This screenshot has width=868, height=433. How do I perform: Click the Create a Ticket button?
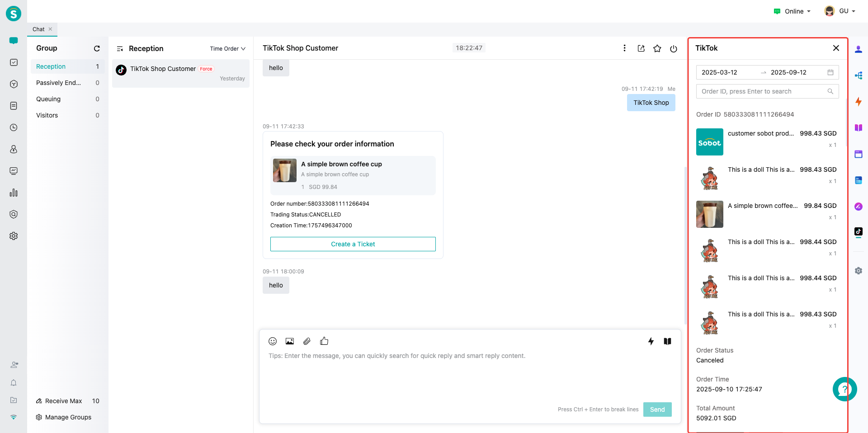(x=353, y=244)
